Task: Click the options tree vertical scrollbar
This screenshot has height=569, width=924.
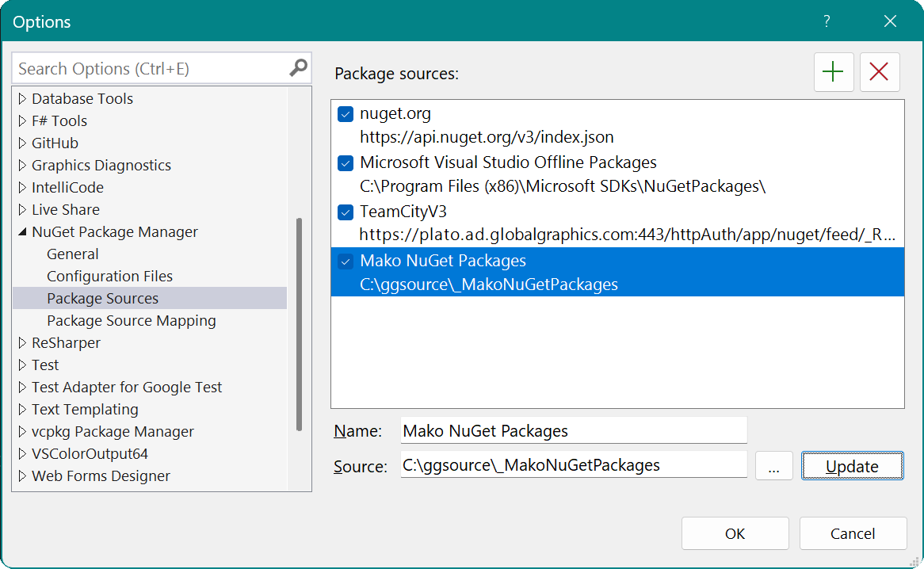Action: click(299, 324)
